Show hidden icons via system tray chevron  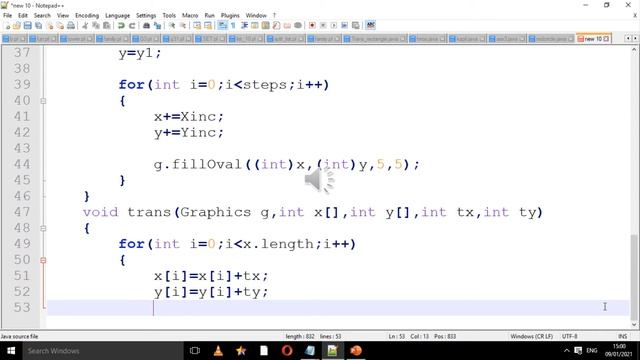[567, 351]
